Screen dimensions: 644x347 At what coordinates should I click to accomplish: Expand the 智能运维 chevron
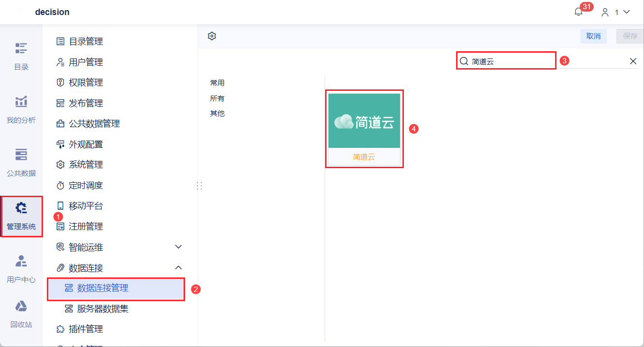pyautogui.click(x=178, y=247)
